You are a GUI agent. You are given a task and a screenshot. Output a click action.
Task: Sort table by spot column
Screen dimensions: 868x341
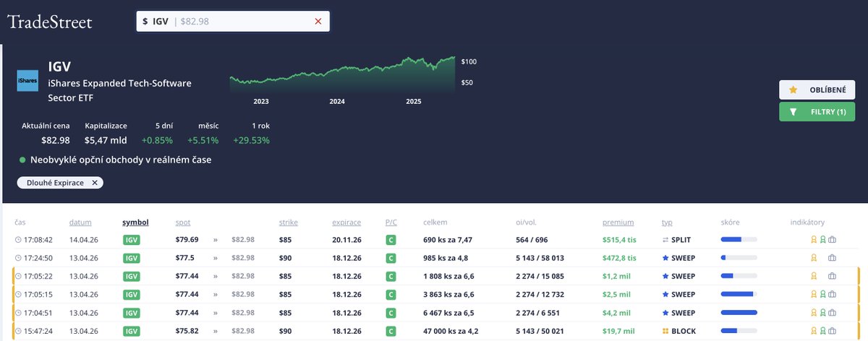coord(183,223)
